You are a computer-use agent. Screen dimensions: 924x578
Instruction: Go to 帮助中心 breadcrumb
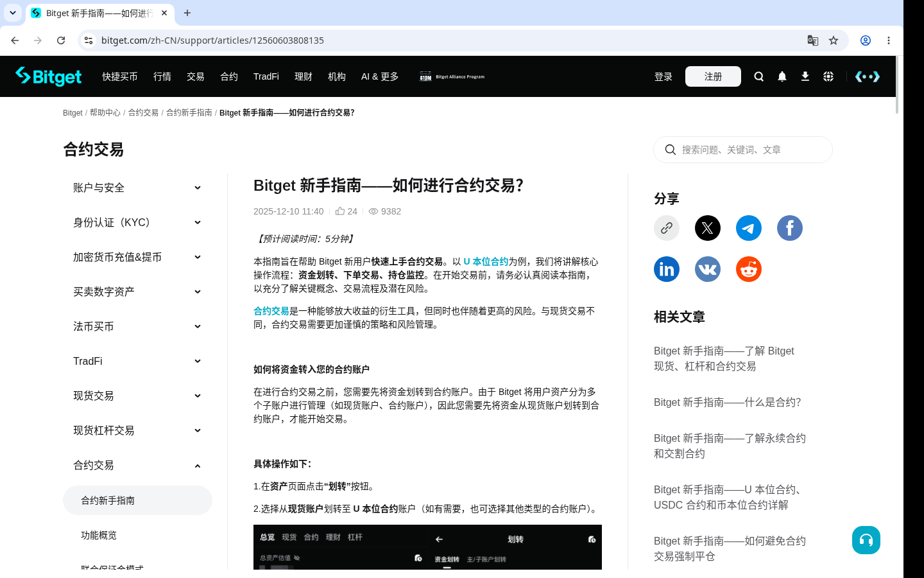point(105,112)
